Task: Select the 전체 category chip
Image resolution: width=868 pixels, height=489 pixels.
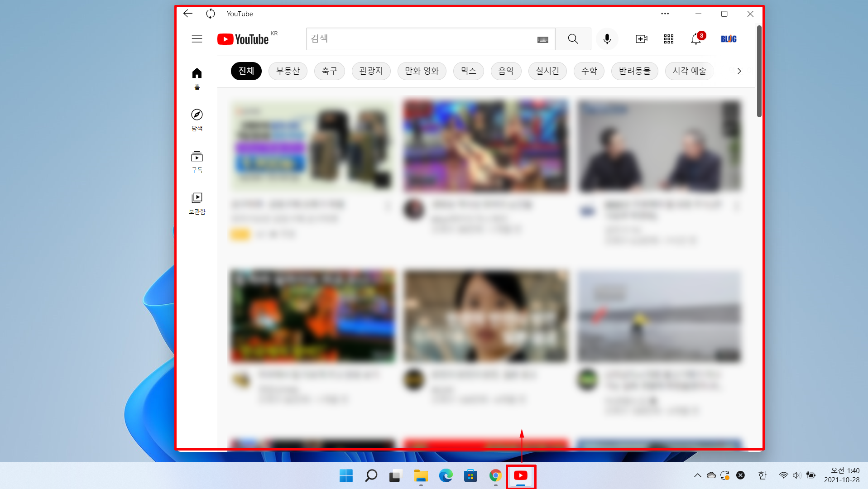Action: 246,71
